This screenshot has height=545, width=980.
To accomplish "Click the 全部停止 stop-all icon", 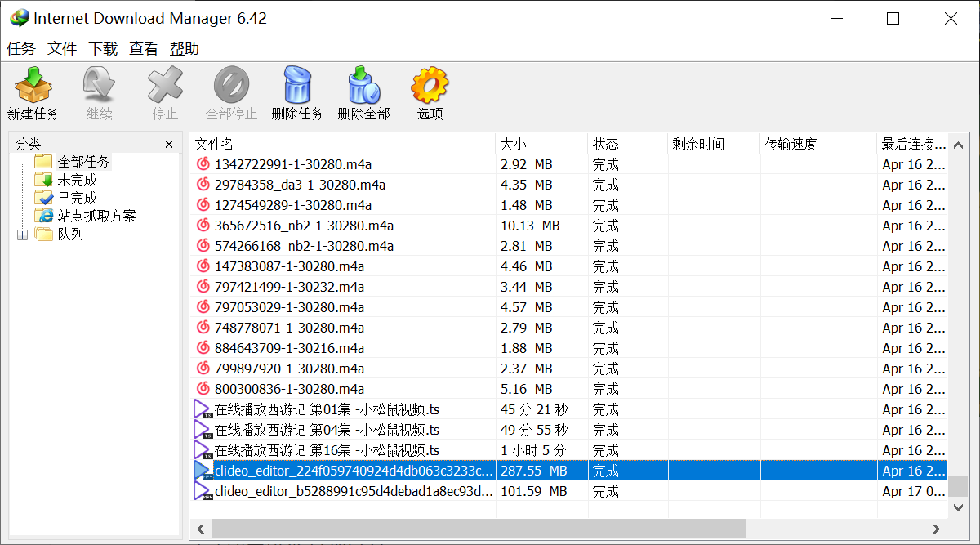I will click(x=231, y=84).
